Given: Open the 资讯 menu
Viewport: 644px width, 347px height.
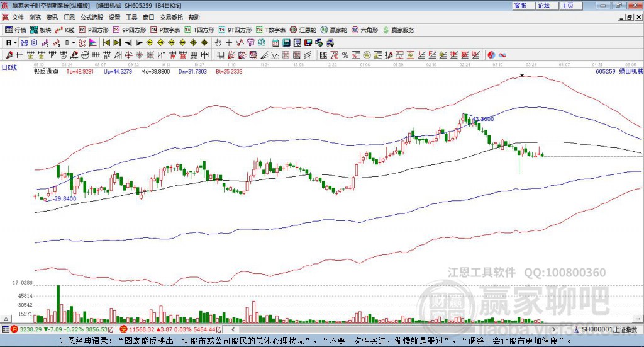Looking at the screenshot, I should [52, 17].
